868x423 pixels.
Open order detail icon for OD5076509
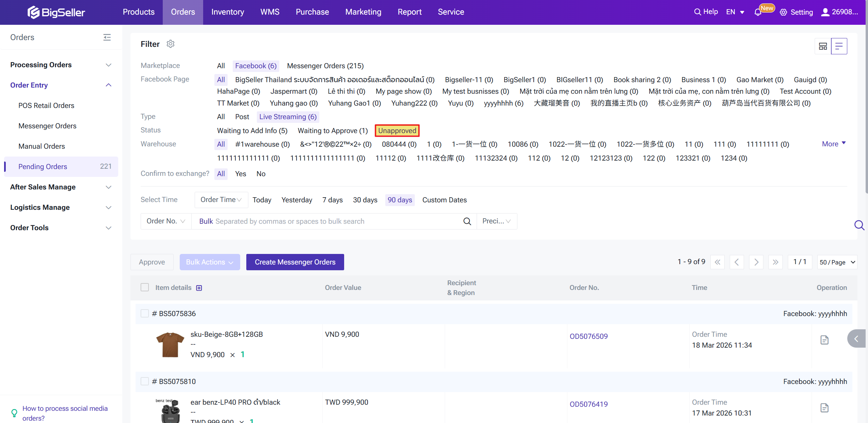[824, 340]
